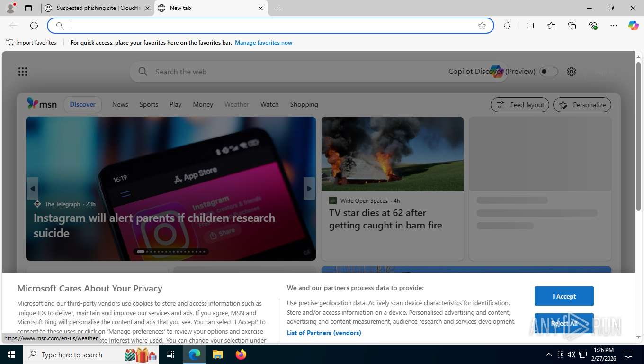Open the Windows Start menu
The height and width of the screenshot is (364, 644).
[11, 355]
